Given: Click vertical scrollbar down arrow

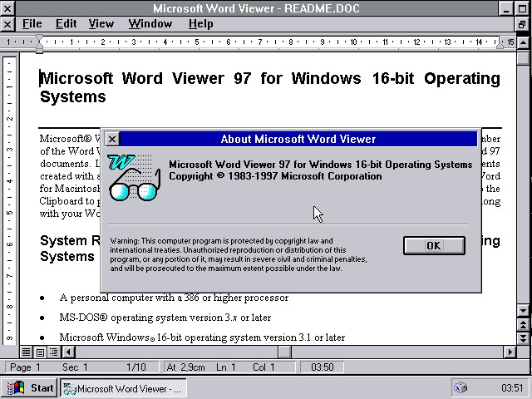Looking at the screenshot, I should (523, 310).
